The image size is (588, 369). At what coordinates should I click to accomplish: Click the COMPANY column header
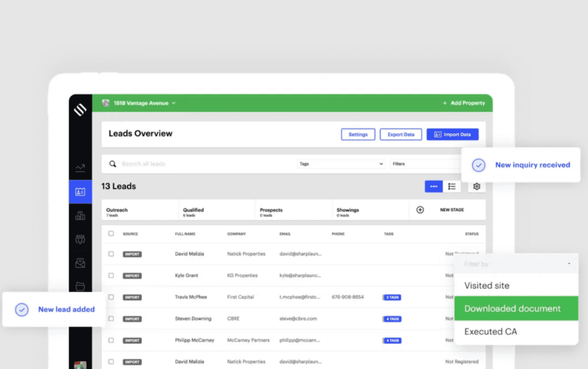tap(236, 234)
